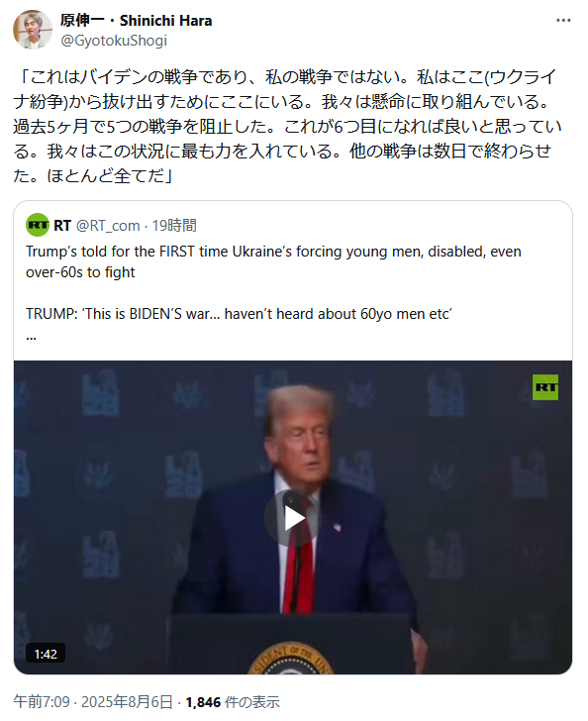This screenshot has width=588, height=721.
Task: Open the quoted tweet's 19時間 timestamp
Action: pos(174,226)
